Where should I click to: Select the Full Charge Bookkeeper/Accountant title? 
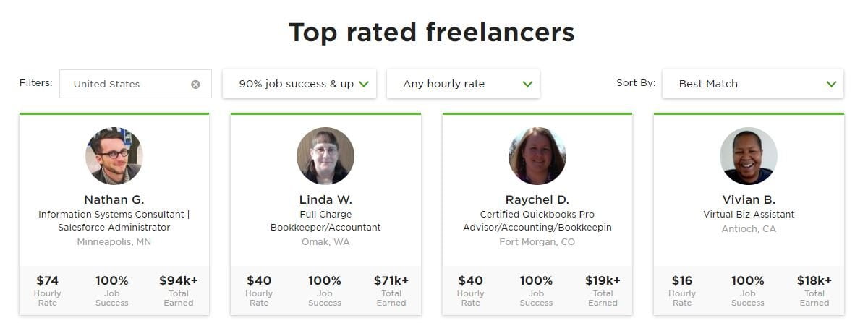coord(325,221)
